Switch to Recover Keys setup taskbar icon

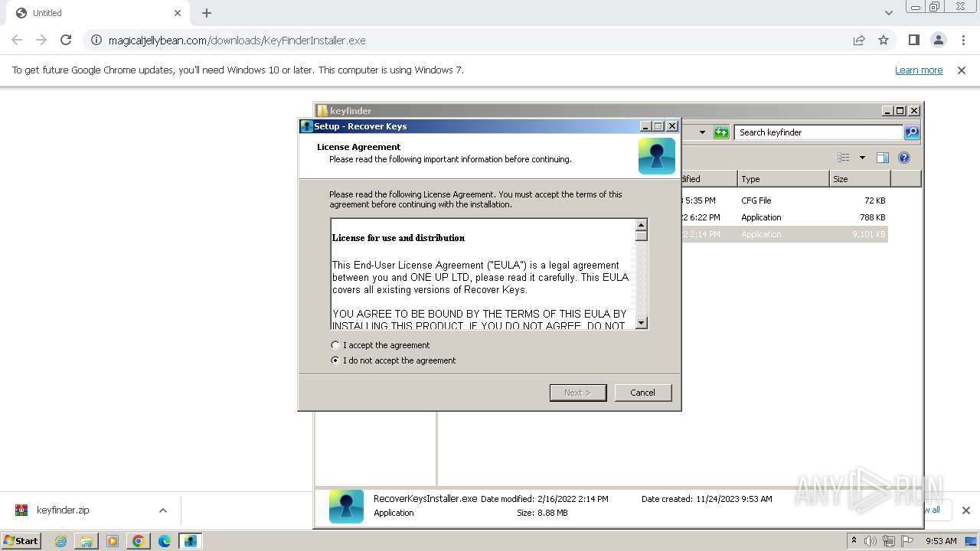click(191, 541)
